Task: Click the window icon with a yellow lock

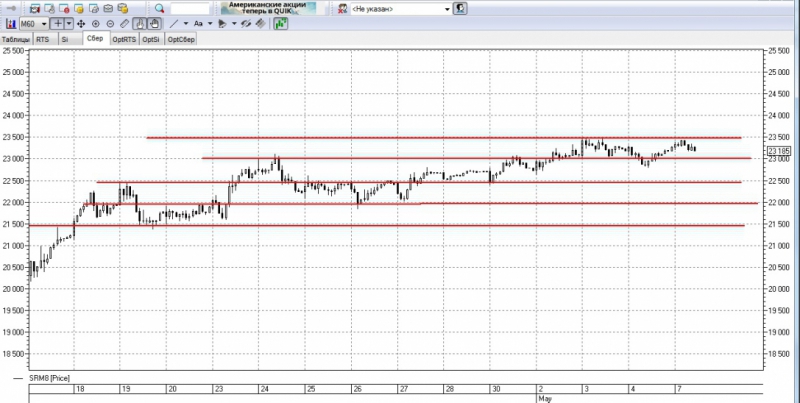Action: 79,9
